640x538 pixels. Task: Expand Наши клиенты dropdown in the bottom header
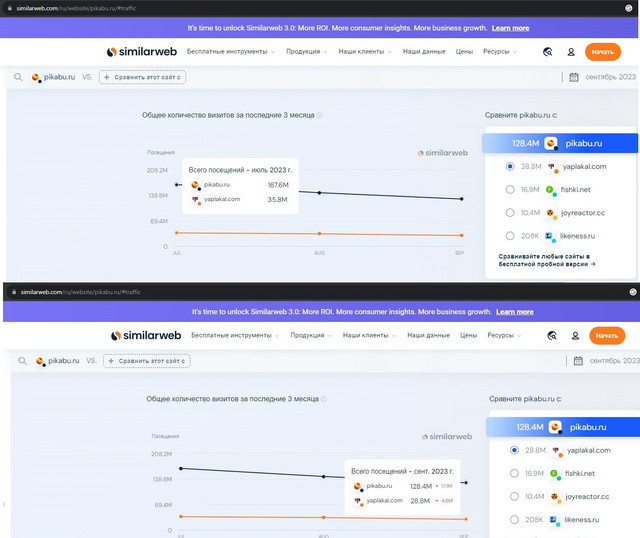coord(369,335)
